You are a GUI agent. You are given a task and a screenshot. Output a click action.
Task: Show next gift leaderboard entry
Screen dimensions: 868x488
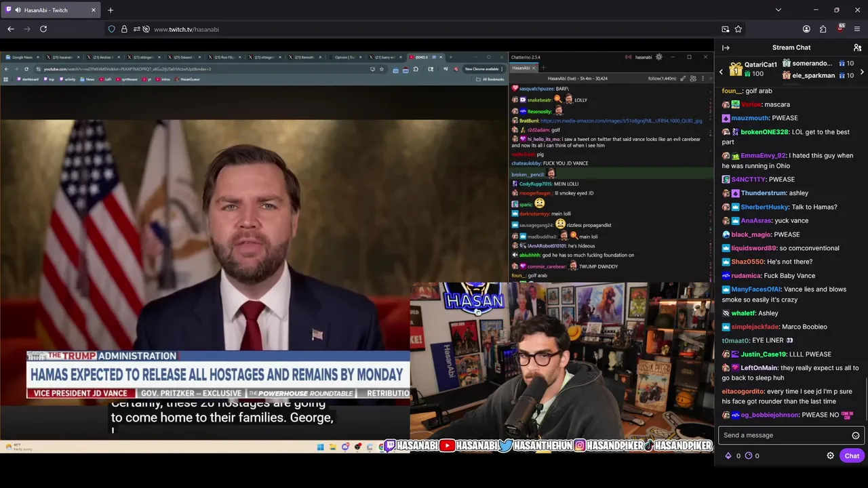(x=862, y=72)
